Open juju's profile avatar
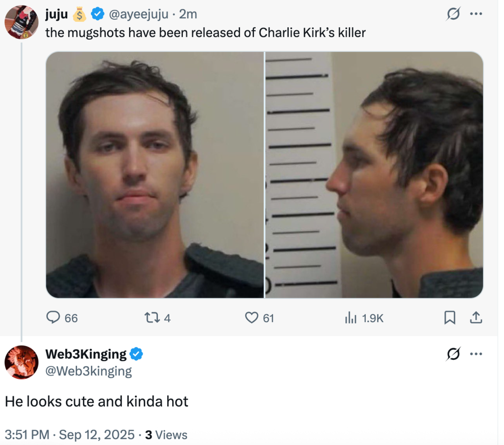The image size is (504, 445). (21, 22)
